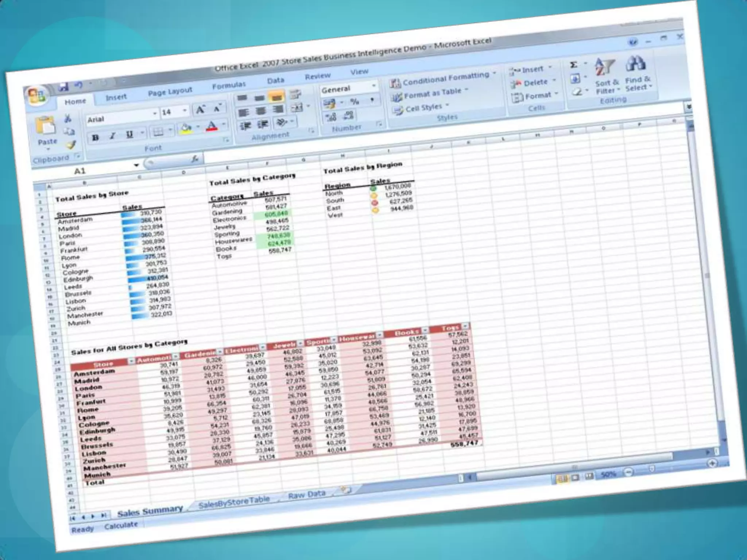Open the SalesByStoreTable sheet tab

(234, 502)
